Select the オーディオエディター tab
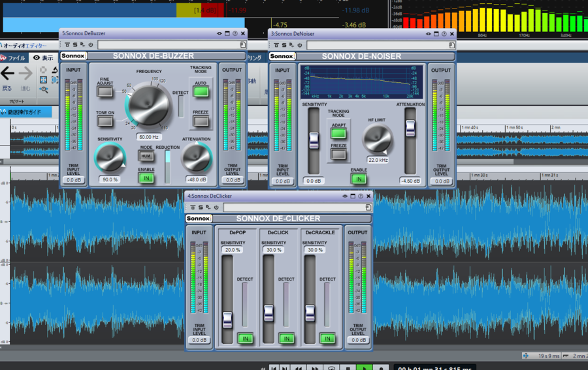 (x=24, y=46)
